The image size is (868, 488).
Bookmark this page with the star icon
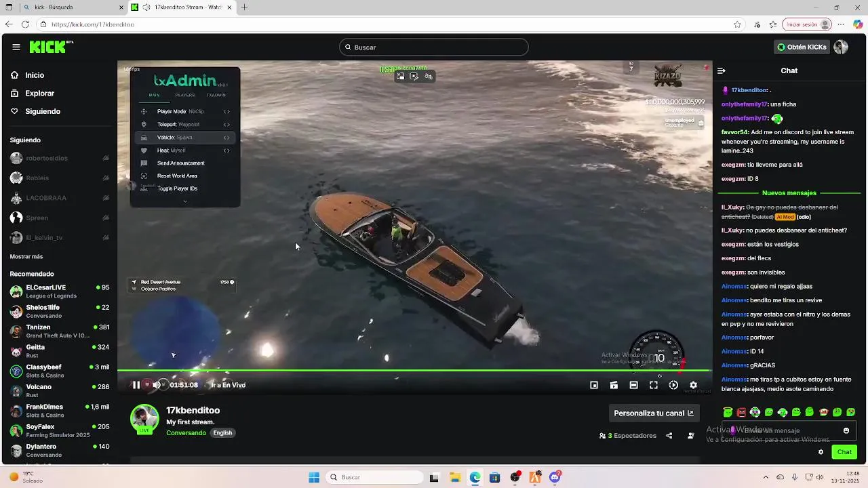click(x=737, y=24)
